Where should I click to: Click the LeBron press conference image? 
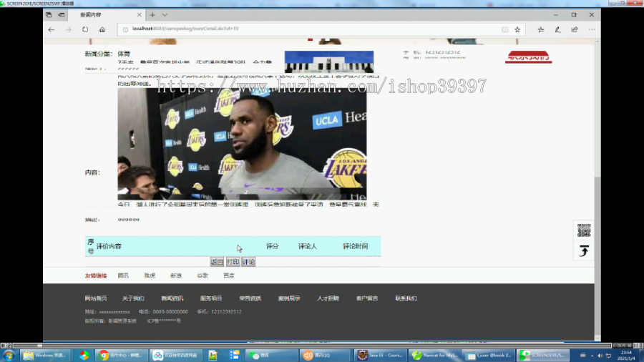click(x=243, y=144)
